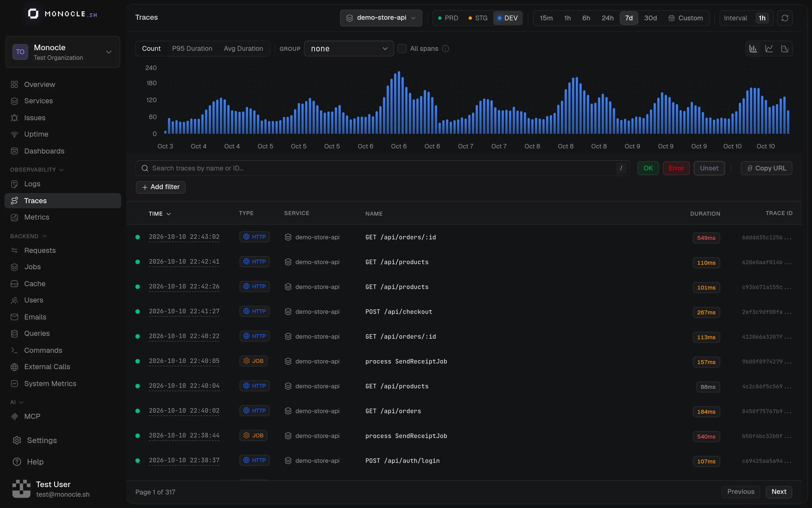Open the Custom time range picker
The image size is (812, 508).
click(x=685, y=18)
